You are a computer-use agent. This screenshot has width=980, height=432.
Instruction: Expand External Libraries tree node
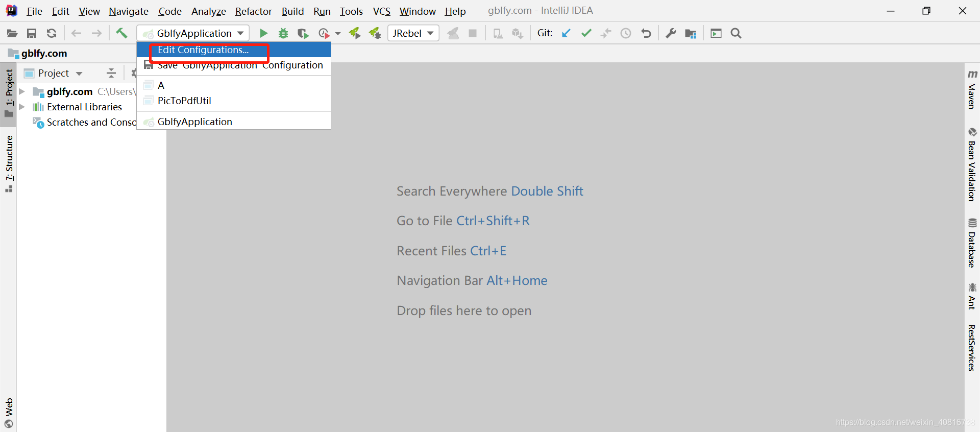coord(22,107)
